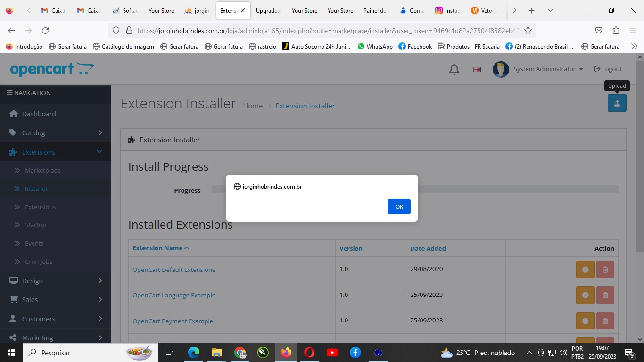Image resolution: width=644 pixels, height=362 pixels.
Task: Switch to the Upgraded browser tab
Action: click(x=268, y=10)
